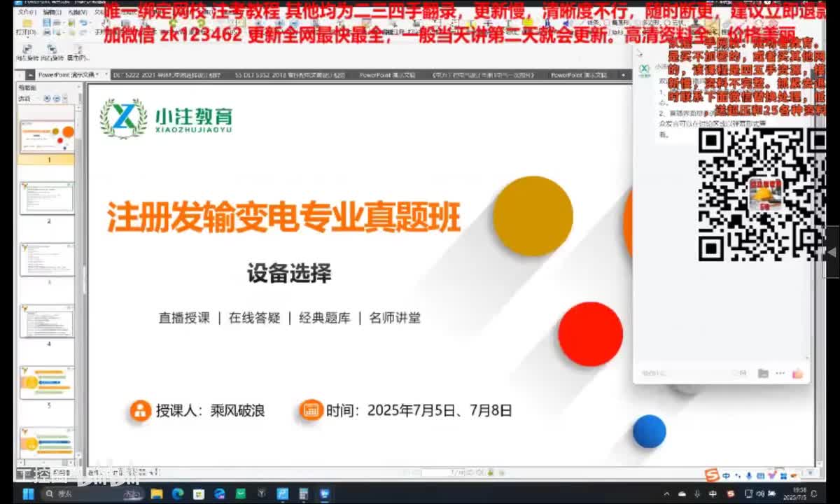This screenshot has height=504, width=840.
Task: Click the date text 2025年7月5日、7月8日
Action: click(x=440, y=410)
